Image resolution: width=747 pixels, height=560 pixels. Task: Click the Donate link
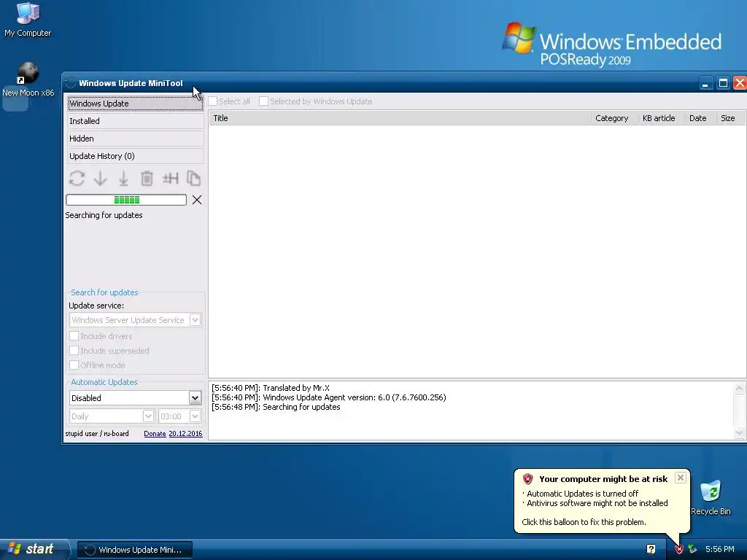155,434
